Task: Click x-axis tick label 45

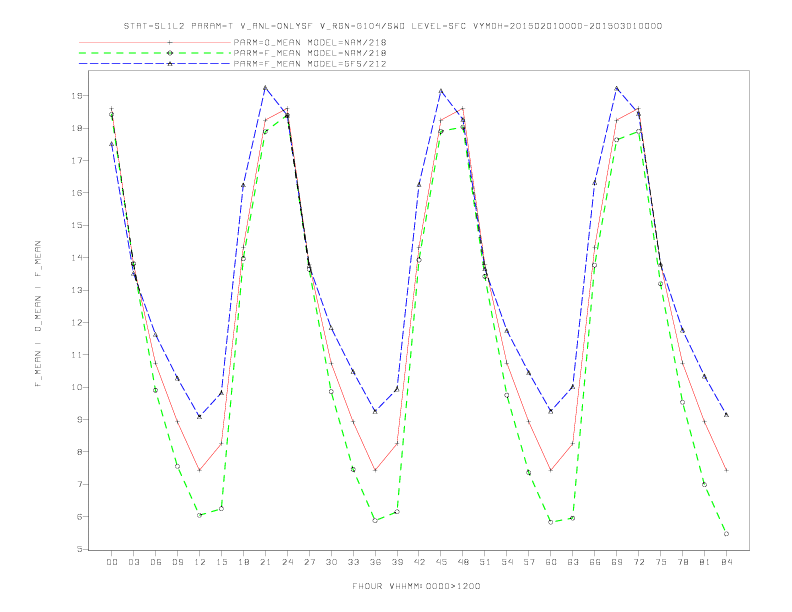Action: [441, 562]
